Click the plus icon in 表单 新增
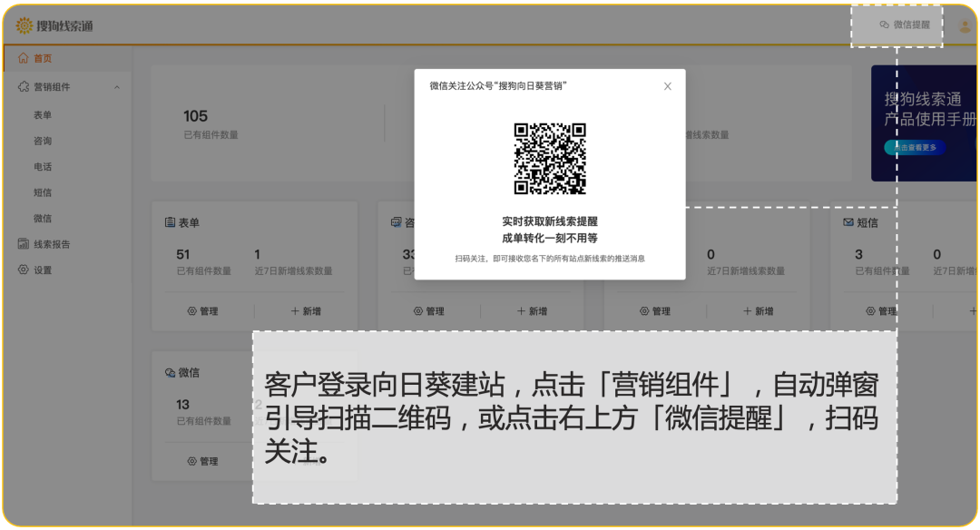980x530 pixels. (295, 310)
